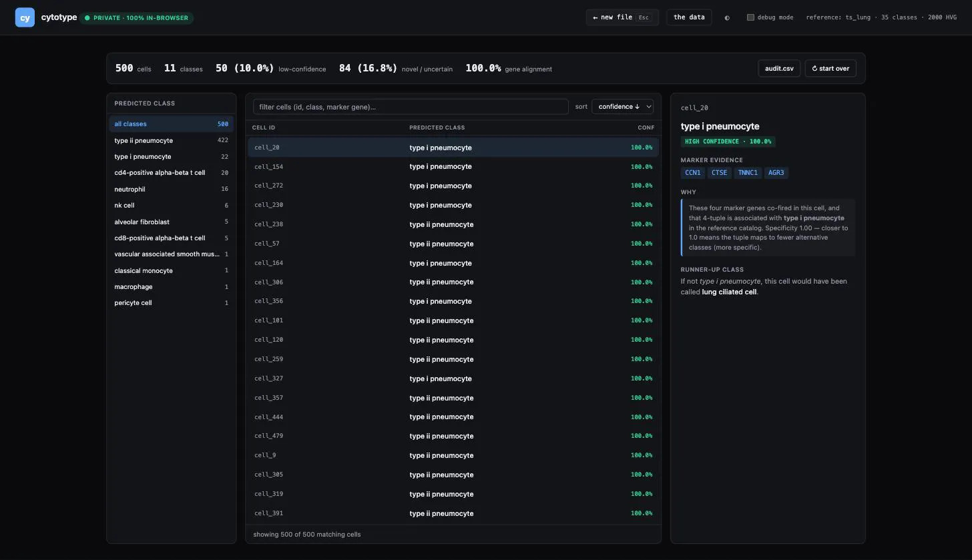The width and height of the screenshot is (972, 560).
Task: Select row cell_120
Action: [x=453, y=340]
